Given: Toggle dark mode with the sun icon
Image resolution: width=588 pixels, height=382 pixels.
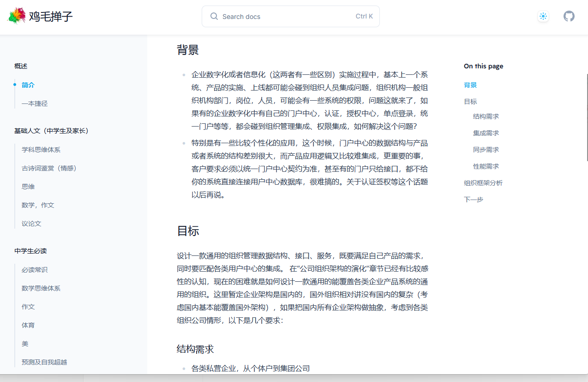Looking at the screenshot, I should pos(543,16).
